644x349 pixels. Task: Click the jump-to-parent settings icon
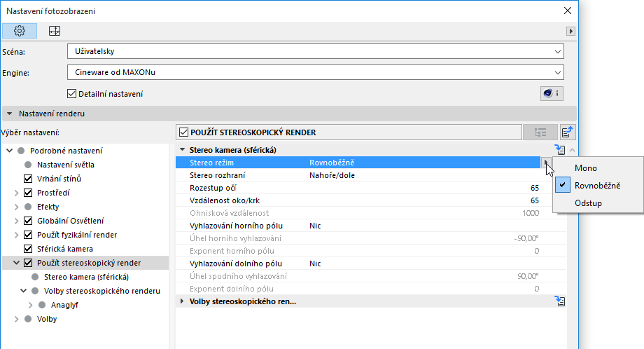[567, 132]
